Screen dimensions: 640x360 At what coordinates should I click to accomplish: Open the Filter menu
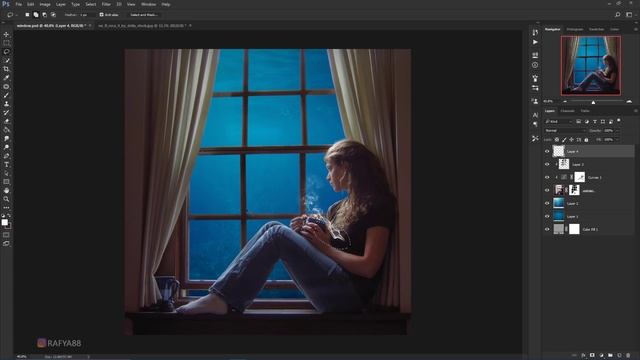pos(106,4)
